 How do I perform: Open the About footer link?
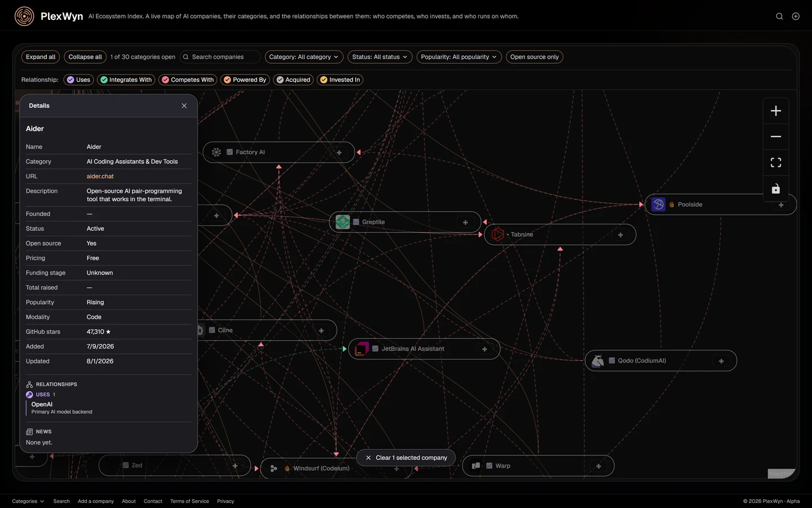(129, 501)
